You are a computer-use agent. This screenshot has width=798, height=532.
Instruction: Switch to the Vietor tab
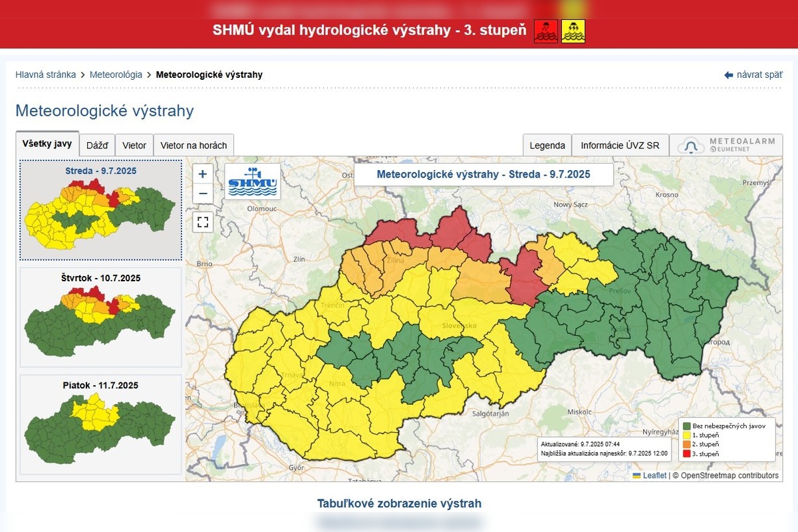[134, 146]
